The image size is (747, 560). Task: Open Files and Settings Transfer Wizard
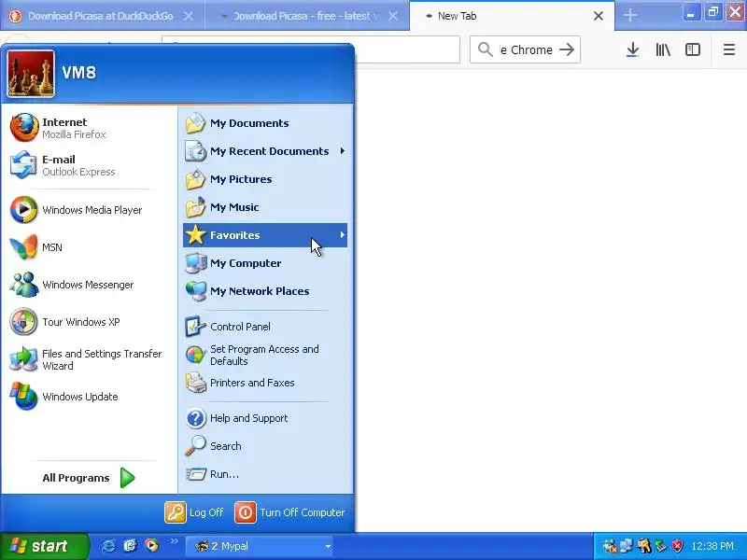click(89, 359)
